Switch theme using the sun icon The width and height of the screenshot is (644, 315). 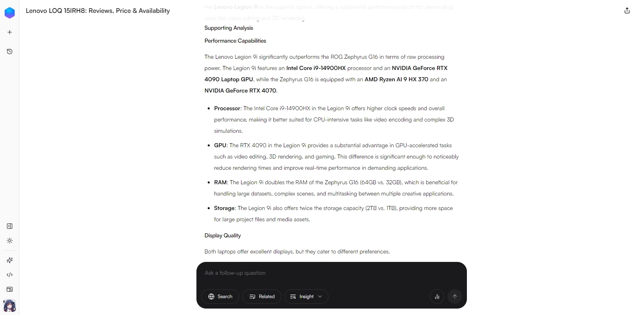[10, 241]
